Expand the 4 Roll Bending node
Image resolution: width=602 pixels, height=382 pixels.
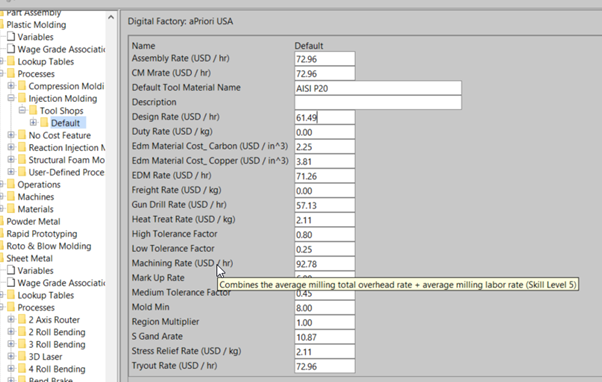click(x=11, y=369)
